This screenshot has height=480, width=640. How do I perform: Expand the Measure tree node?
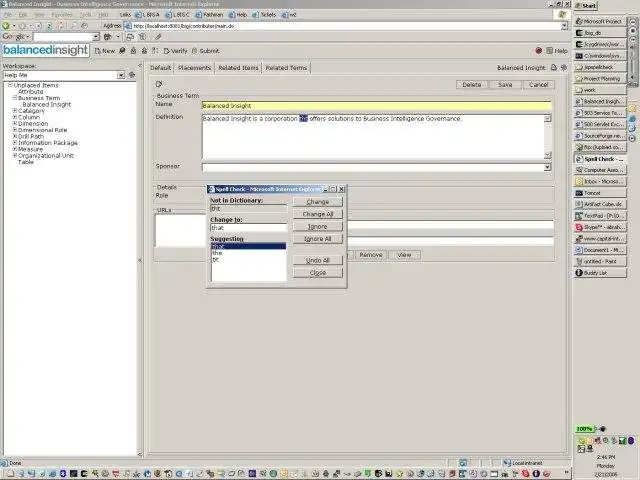(15, 149)
